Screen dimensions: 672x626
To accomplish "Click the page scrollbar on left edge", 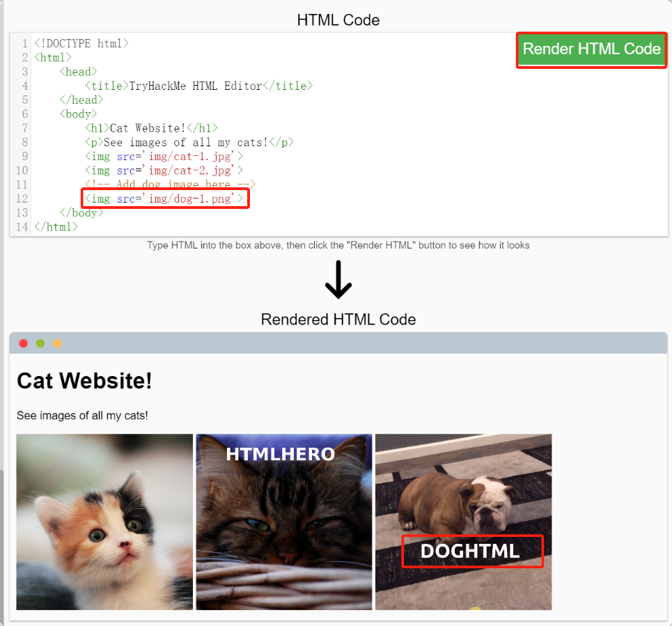I will (x=1, y=544).
